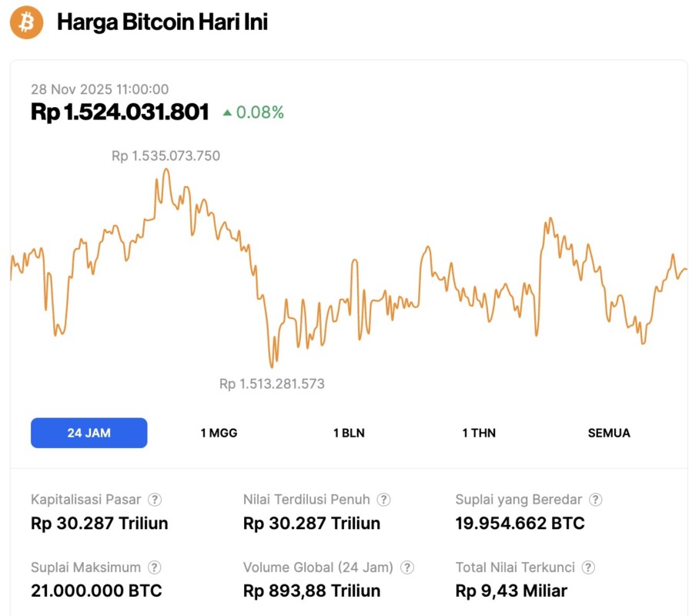
Task: Click the market cap value Rp 30.287 Triliun
Action: tap(99, 524)
